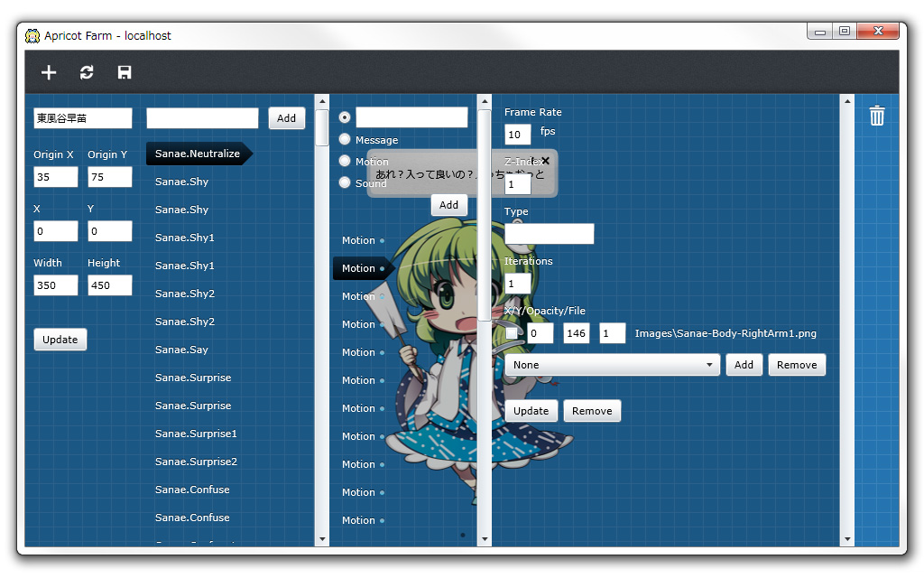Click the highlighted Motion entry in the sequence list
Viewport: 924px width, 578px height.
point(363,268)
